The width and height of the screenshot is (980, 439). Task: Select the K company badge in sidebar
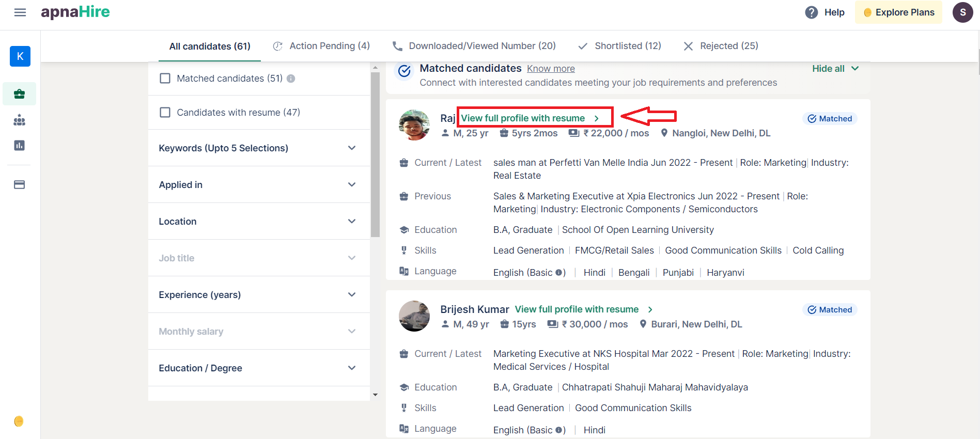click(20, 56)
